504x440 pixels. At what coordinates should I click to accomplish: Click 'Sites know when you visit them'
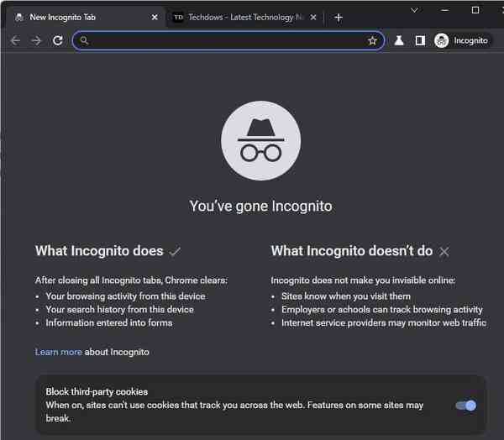point(346,296)
